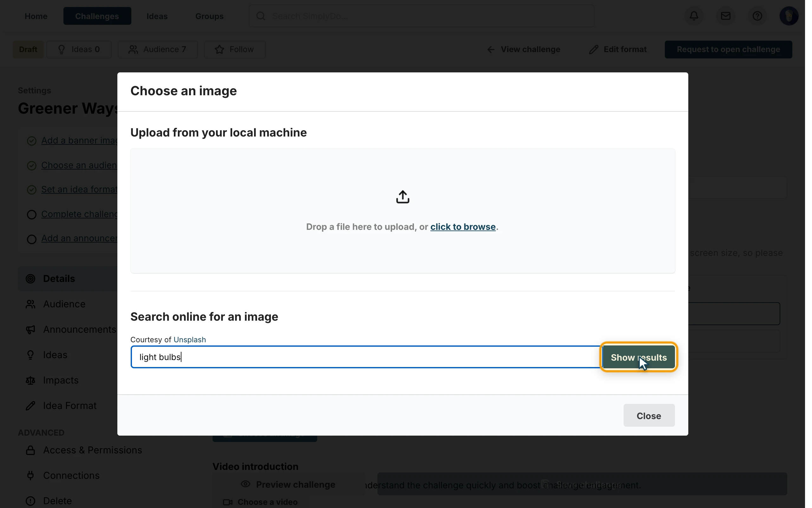Toggle the Set an idea format checkmark
Viewport: 812px width, 508px height.
pyautogui.click(x=31, y=190)
